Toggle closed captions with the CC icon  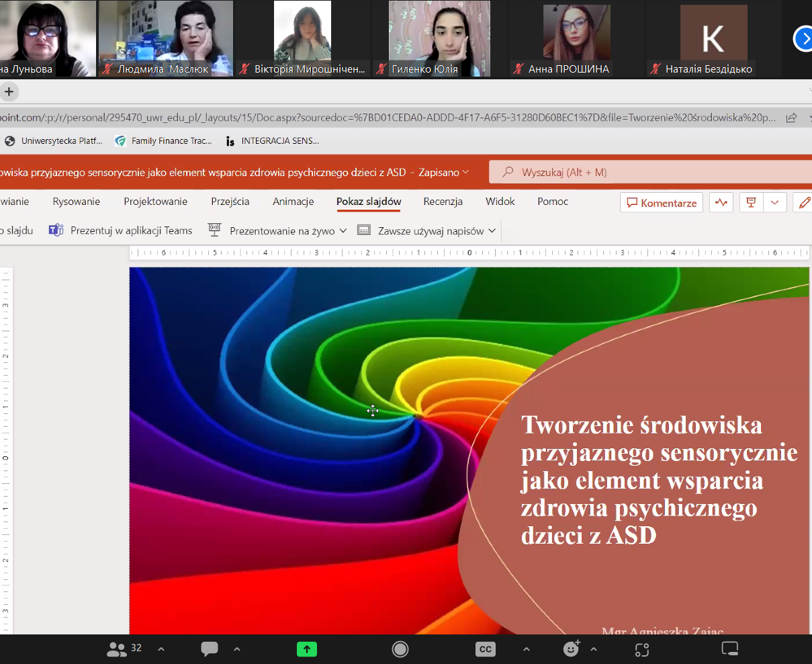[485, 649]
